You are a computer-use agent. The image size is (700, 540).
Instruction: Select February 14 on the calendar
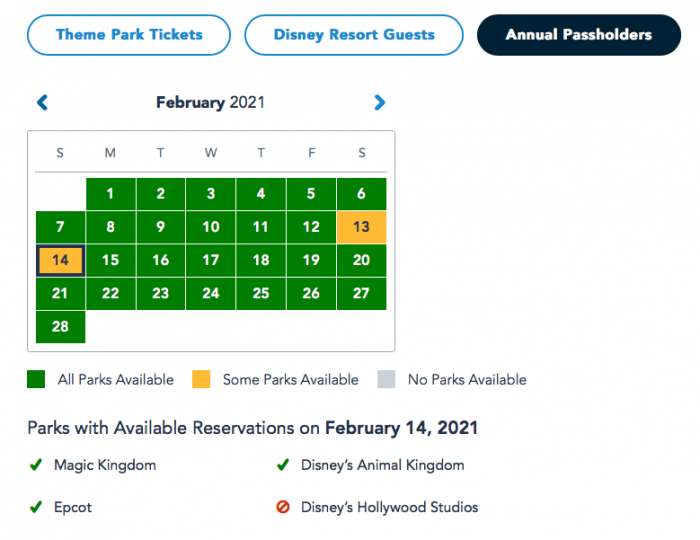[x=61, y=260]
